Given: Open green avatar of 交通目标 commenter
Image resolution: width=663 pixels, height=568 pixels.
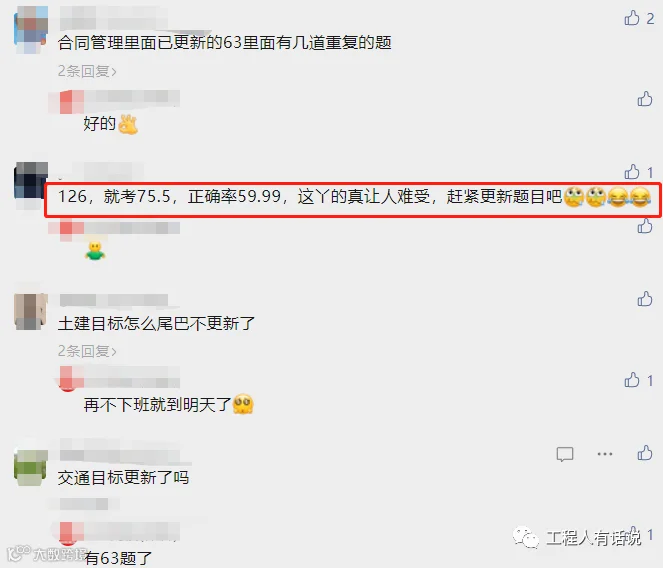Looking at the screenshot, I should point(31,467).
